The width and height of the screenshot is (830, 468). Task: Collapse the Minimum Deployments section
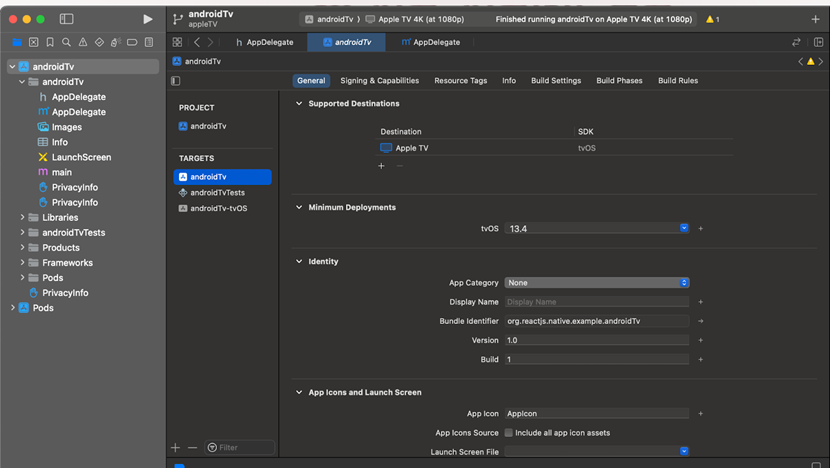[x=299, y=207]
